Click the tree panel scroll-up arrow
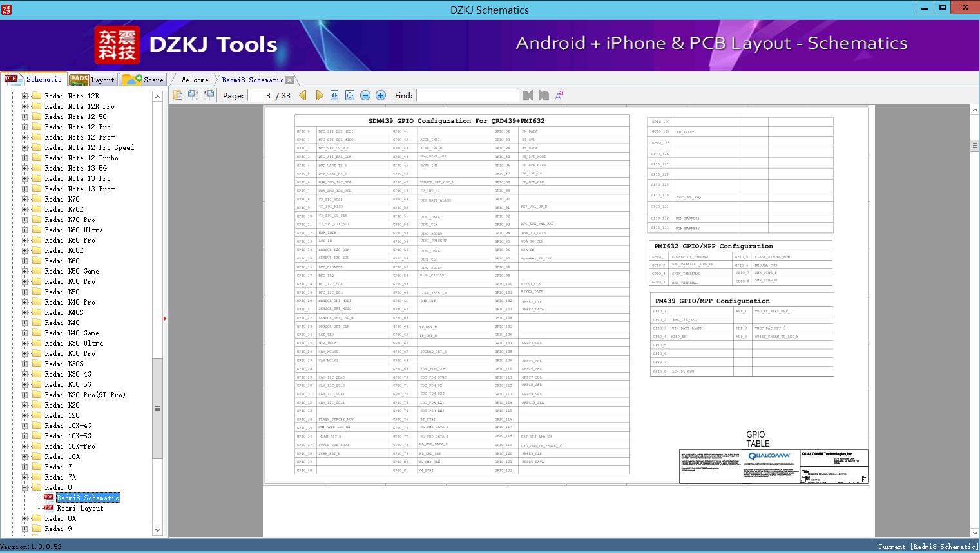The width and height of the screenshot is (980, 553). (157, 97)
